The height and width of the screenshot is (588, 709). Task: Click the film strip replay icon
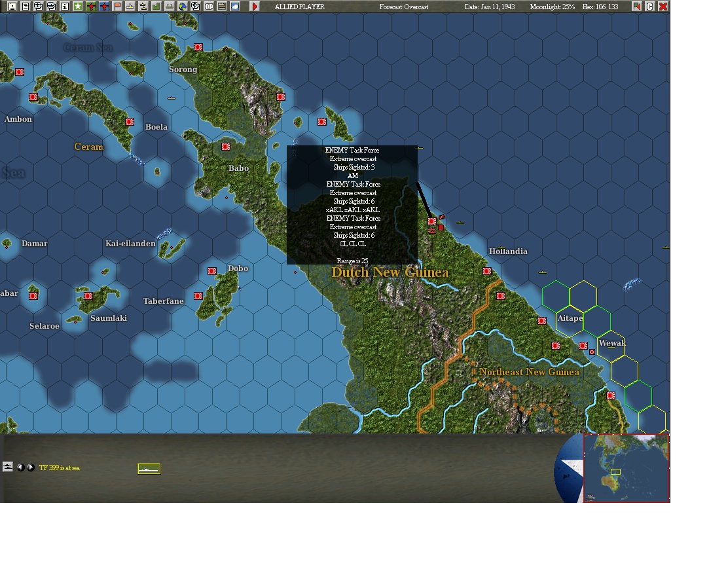pos(221,7)
